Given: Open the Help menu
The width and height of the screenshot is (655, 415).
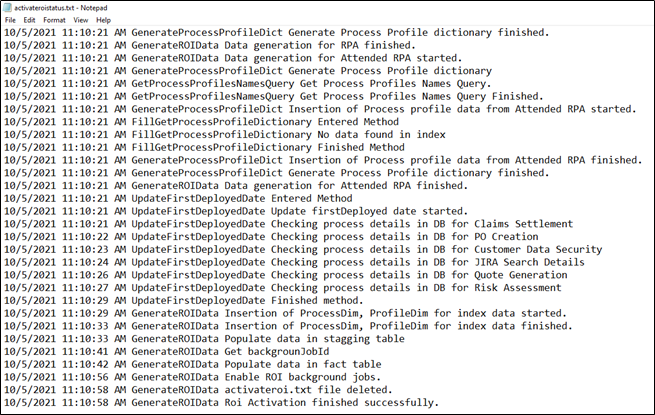Looking at the screenshot, I should coord(103,20).
